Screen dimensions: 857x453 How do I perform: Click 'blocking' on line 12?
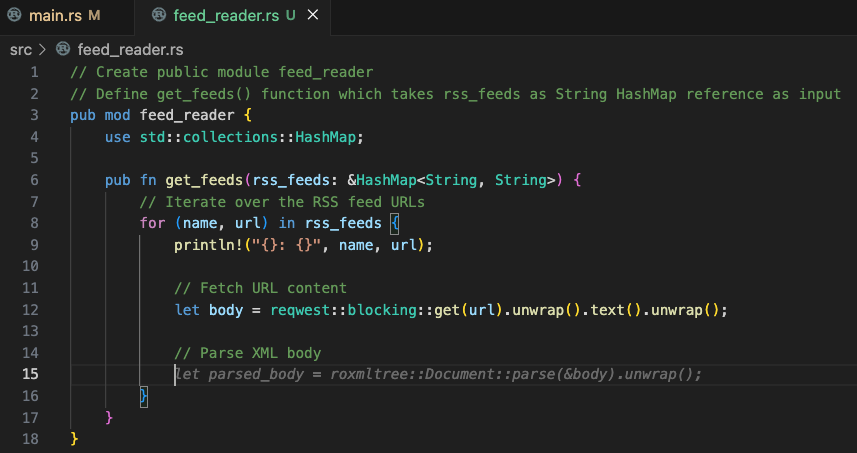[381, 310]
